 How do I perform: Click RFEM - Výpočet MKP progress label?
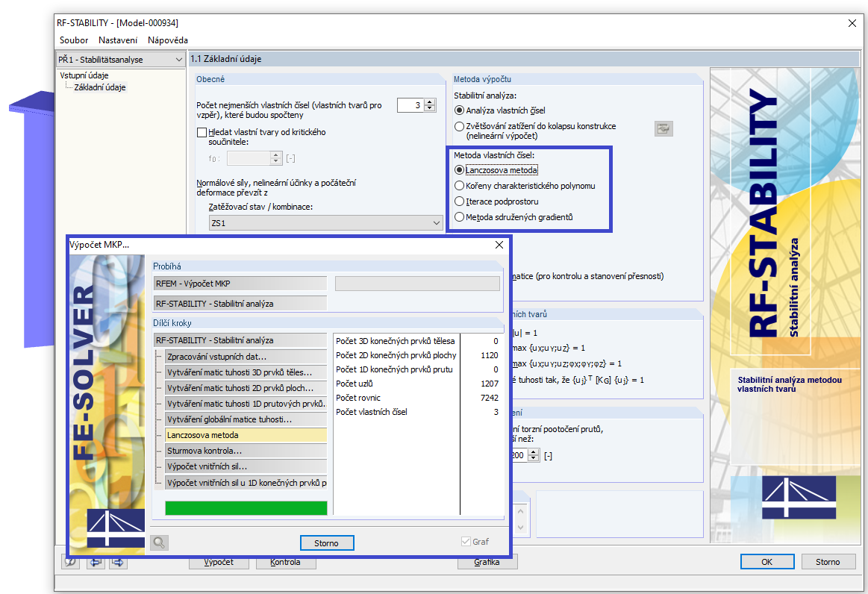pyautogui.click(x=240, y=284)
